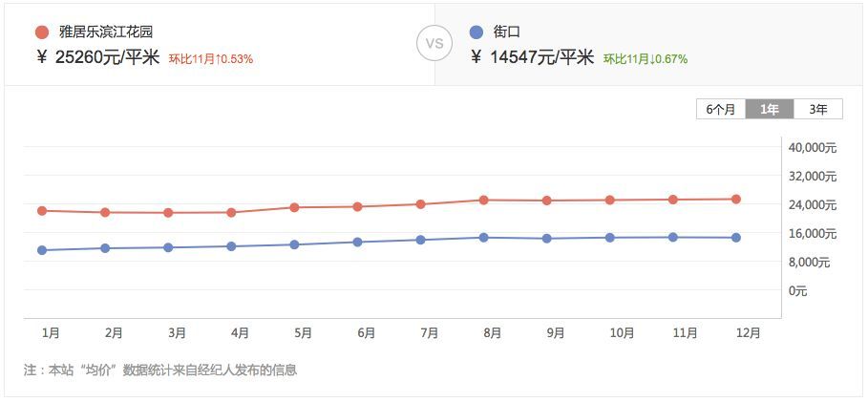Image resolution: width=868 pixels, height=402 pixels.
Task: Switch to the 3年 time range tab
Action: 818,109
